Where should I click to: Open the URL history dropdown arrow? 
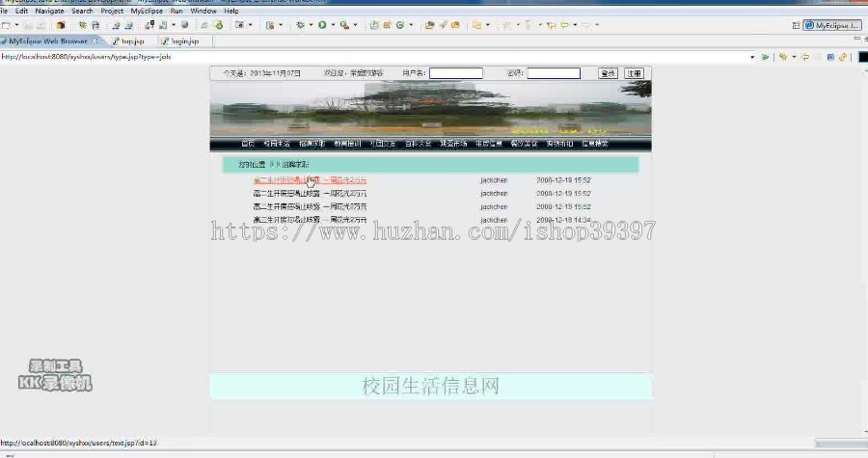pyautogui.click(x=752, y=57)
